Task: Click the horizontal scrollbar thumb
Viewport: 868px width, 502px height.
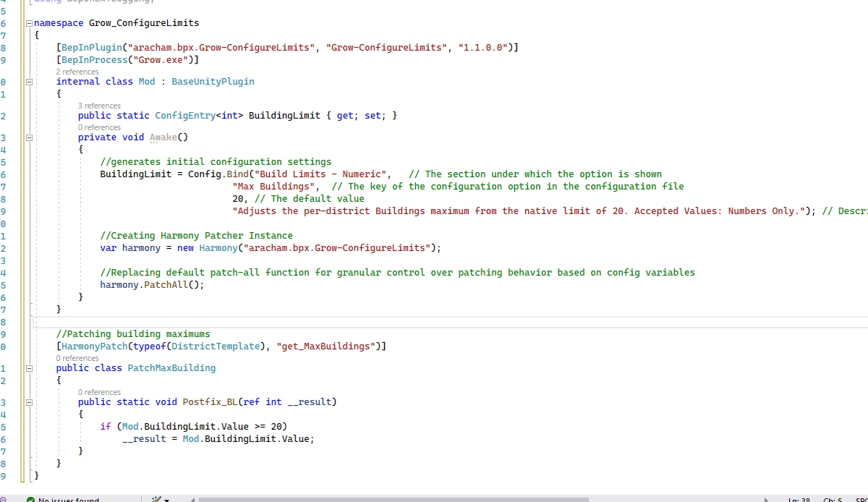Action: coord(393,499)
